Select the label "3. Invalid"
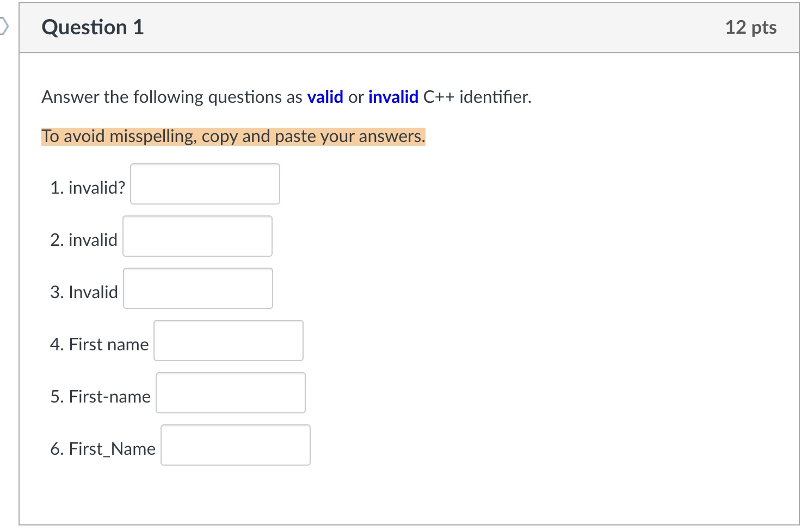Screen dimensions: 801x532 click(x=84, y=292)
